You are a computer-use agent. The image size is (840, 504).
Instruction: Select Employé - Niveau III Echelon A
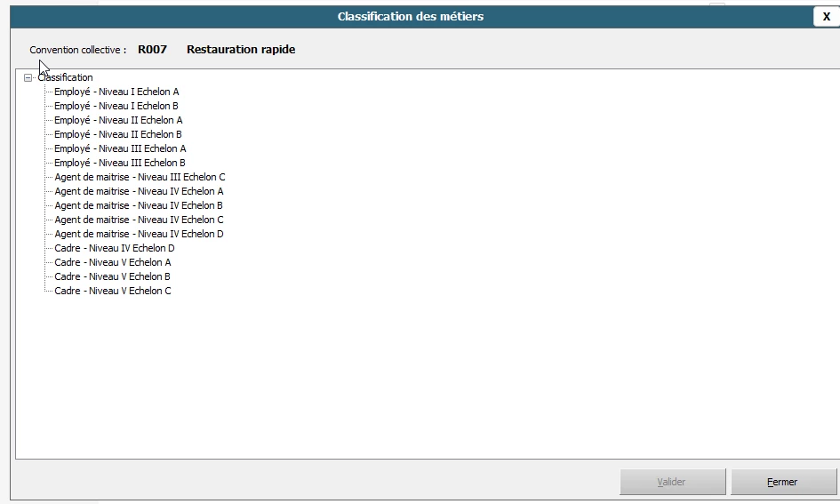click(x=120, y=148)
